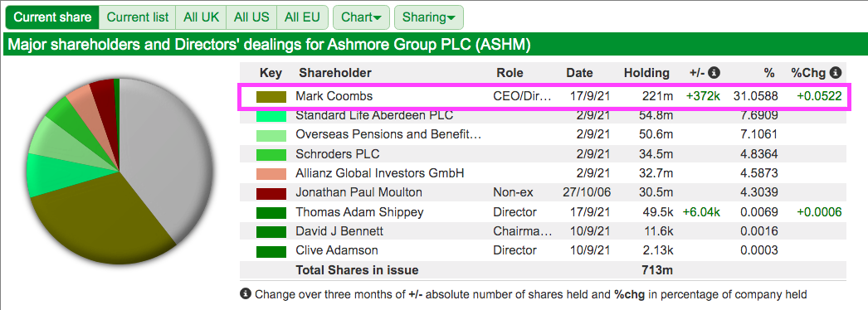Click Allianz Global Investors salmon swatch

271,174
